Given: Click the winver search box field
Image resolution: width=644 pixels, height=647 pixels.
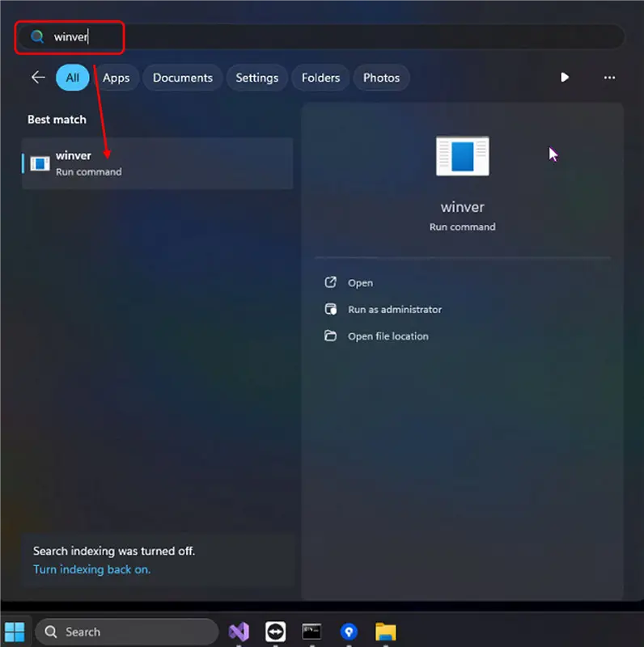Looking at the screenshot, I should pos(321,36).
